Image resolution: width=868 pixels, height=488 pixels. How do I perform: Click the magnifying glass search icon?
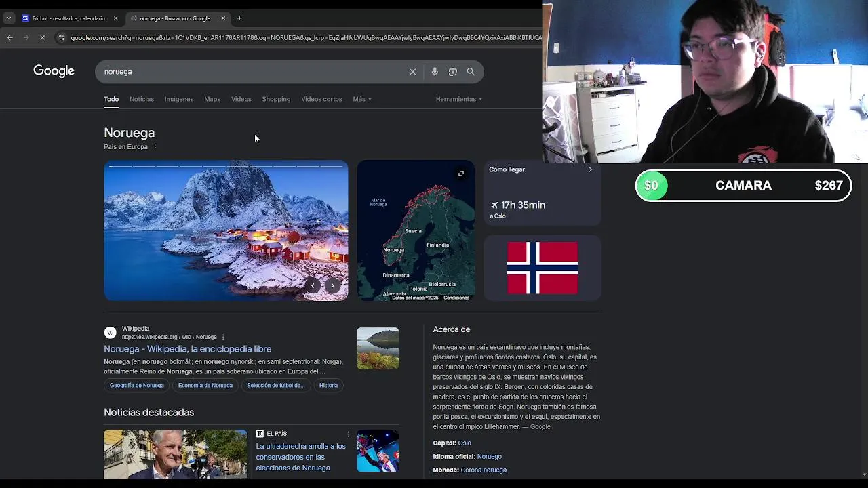[x=471, y=72]
